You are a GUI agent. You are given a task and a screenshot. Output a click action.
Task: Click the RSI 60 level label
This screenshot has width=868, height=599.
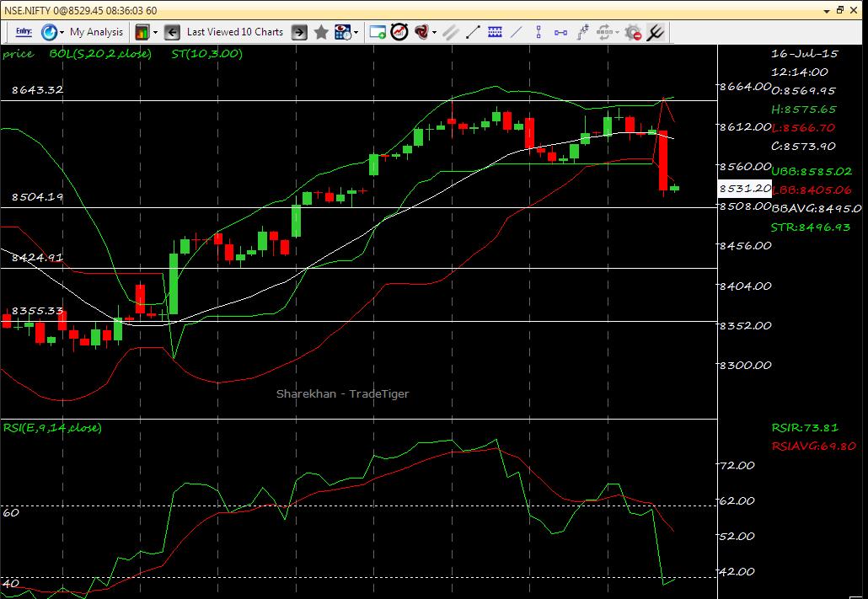coord(10,512)
